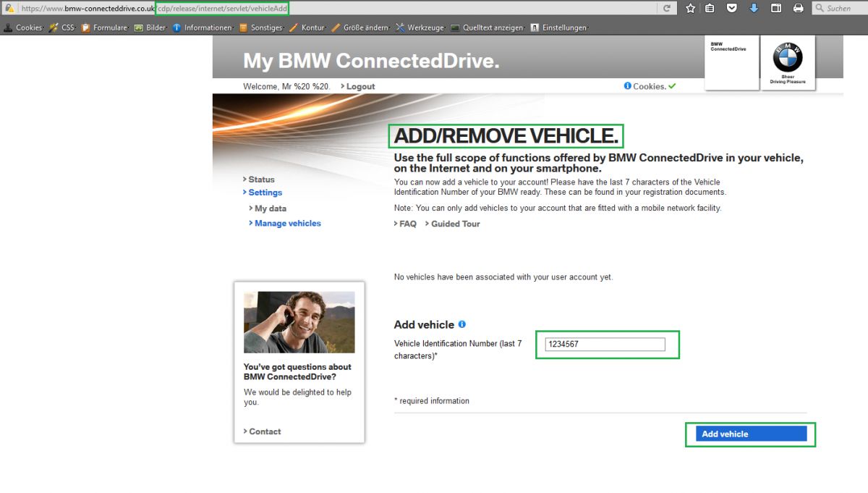868x493 pixels.
Task: Open the downloads arrow icon
Action: coord(754,8)
